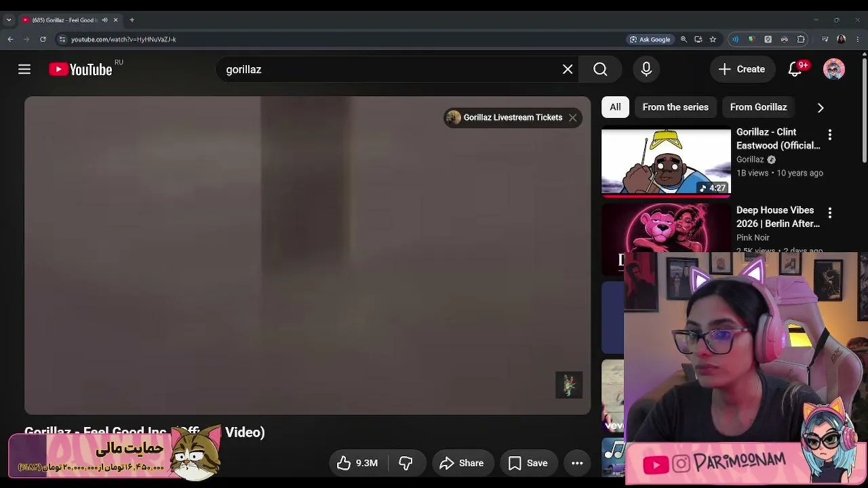The height and width of the screenshot is (488, 868).
Task: Open the glasses extension icon
Action: [x=785, y=39]
